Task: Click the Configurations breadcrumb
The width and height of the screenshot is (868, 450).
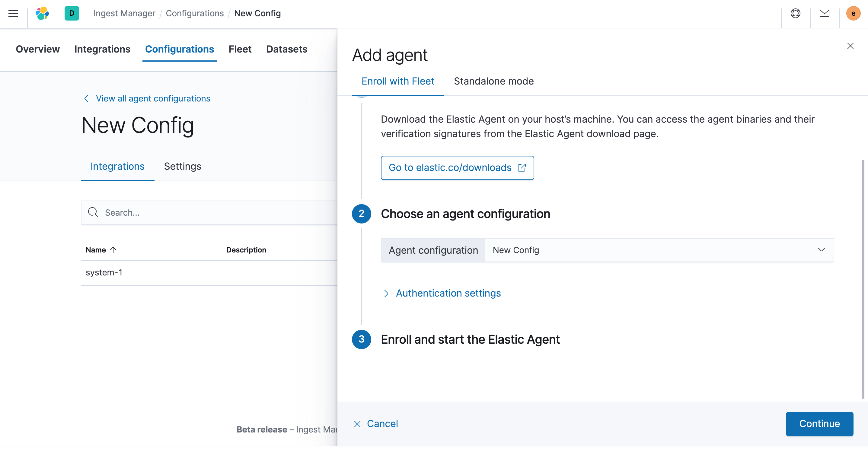Action: (x=195, y=13)
